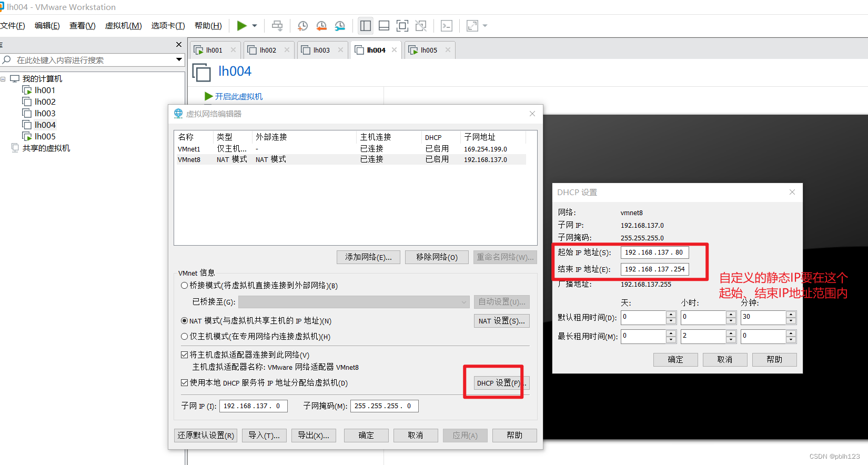
Task: Click the 还原默认设置(R) button
Action: tap(206, 436)
